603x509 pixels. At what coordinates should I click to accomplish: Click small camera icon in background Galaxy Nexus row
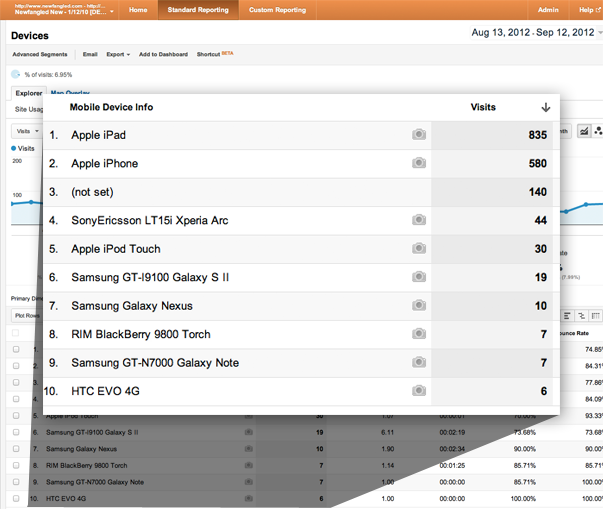pyautogui.click(x=249, y=449)
